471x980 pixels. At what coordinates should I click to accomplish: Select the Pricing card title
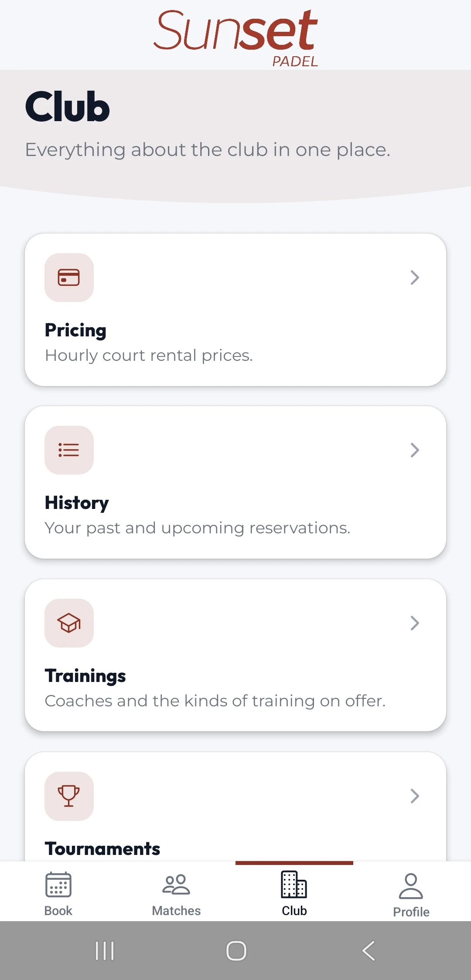(x=76, y=331)
